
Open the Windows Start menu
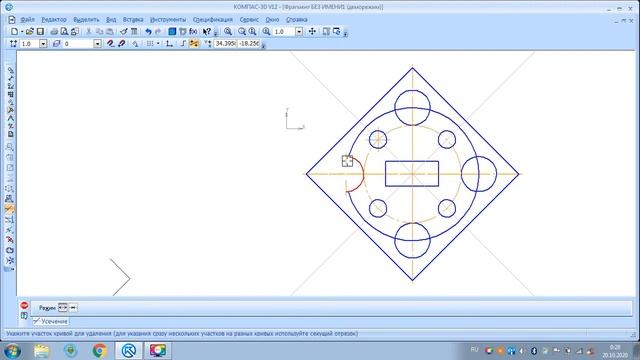click(x=12, y=351)
